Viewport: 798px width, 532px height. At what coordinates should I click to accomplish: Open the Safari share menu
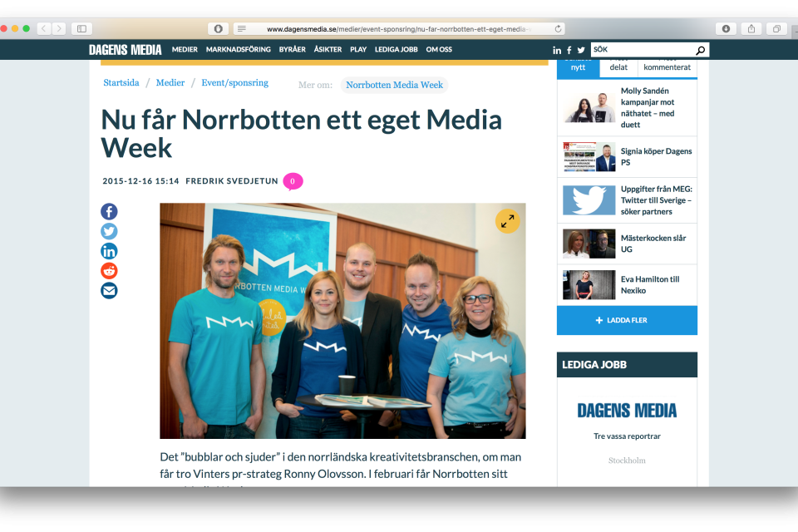tap(751, 28)
